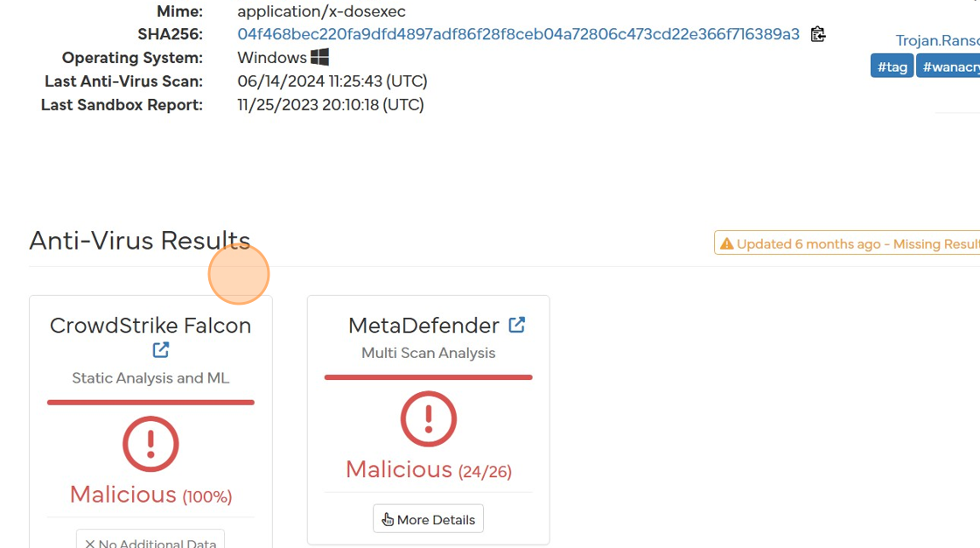
Task: Click the Malicious (24/26) result text
Action: click(429, 470)
